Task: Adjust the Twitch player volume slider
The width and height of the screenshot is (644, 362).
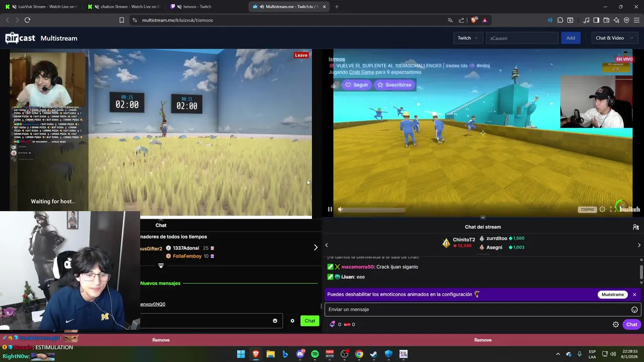Action: click(x=375, y=210)
